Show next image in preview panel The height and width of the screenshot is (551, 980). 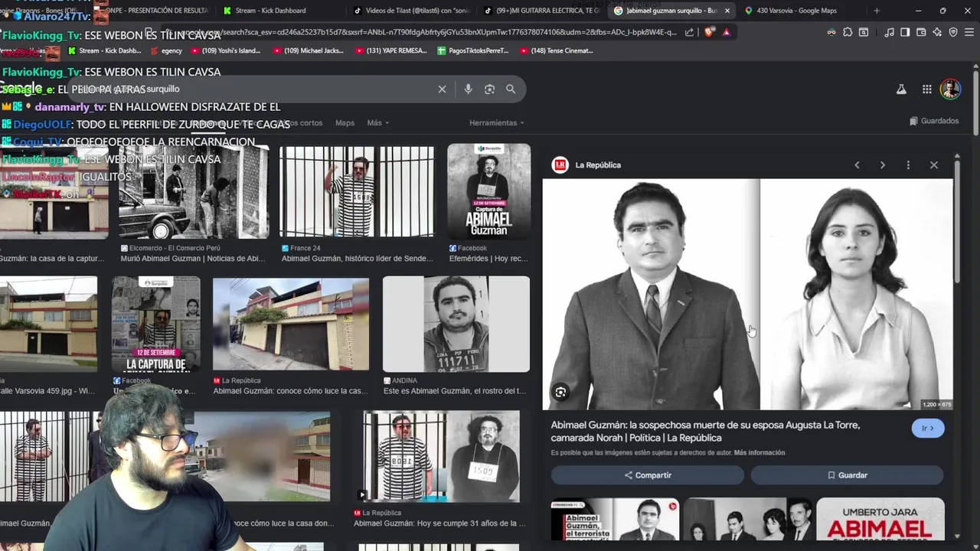(x=882, y=165)
